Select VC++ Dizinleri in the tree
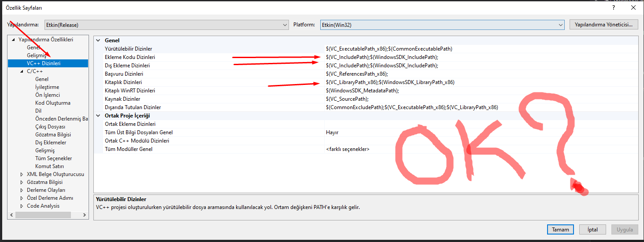This screenshot has width=644, height=242. pyautogui.click(x=44, y=63)
